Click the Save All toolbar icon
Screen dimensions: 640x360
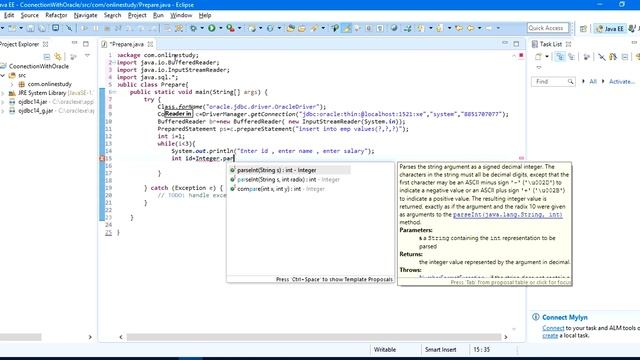(x=42, y=28)
